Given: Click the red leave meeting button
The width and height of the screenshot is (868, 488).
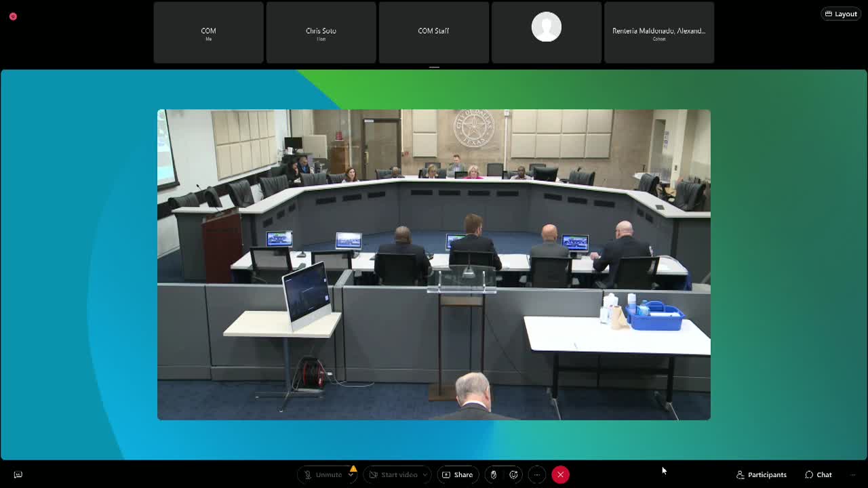Looking at the screenshot, I should click(x=560, y=474).
